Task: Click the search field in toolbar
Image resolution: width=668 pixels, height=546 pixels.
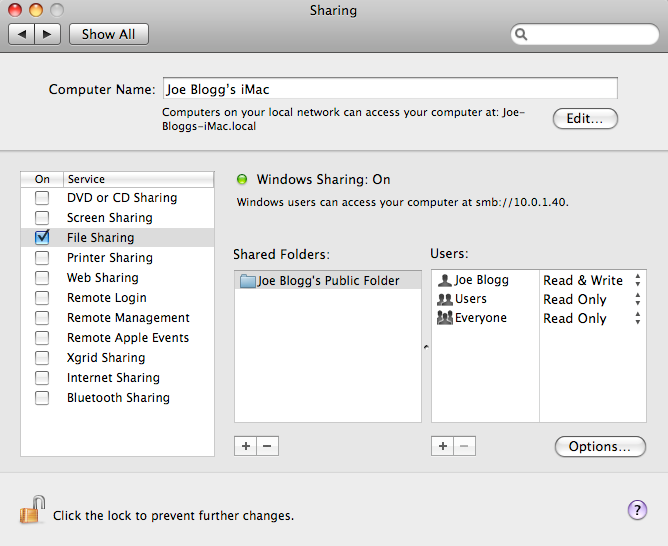Action: pos(584,34)
